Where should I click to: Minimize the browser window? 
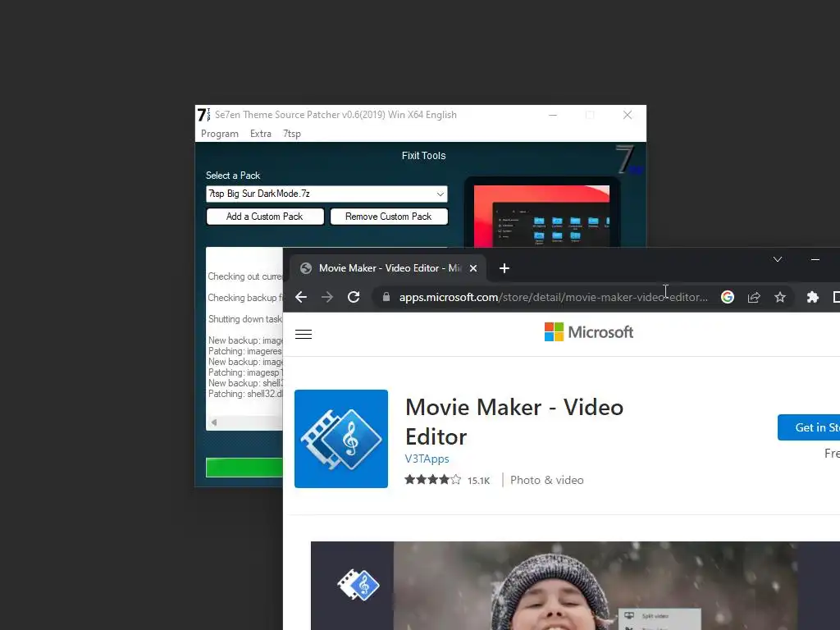tap(815, 259)
